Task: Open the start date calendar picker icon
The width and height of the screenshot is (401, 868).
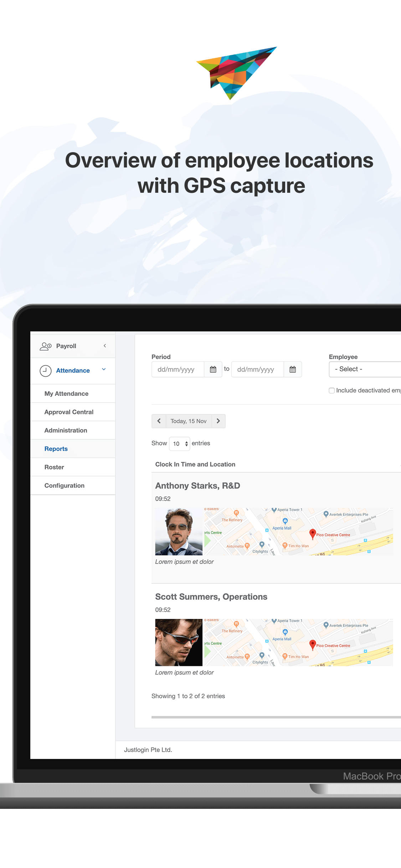Action: tap(213, 370)
